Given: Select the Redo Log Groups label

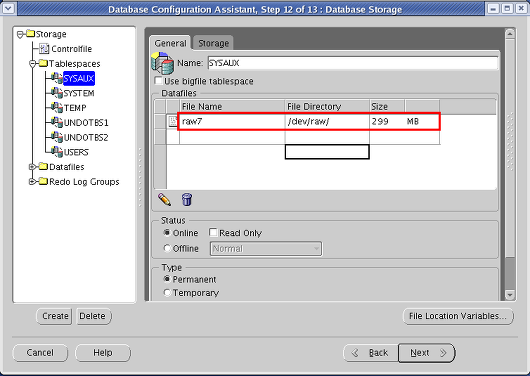Looking at the screenshot, I should coord(84,182).
